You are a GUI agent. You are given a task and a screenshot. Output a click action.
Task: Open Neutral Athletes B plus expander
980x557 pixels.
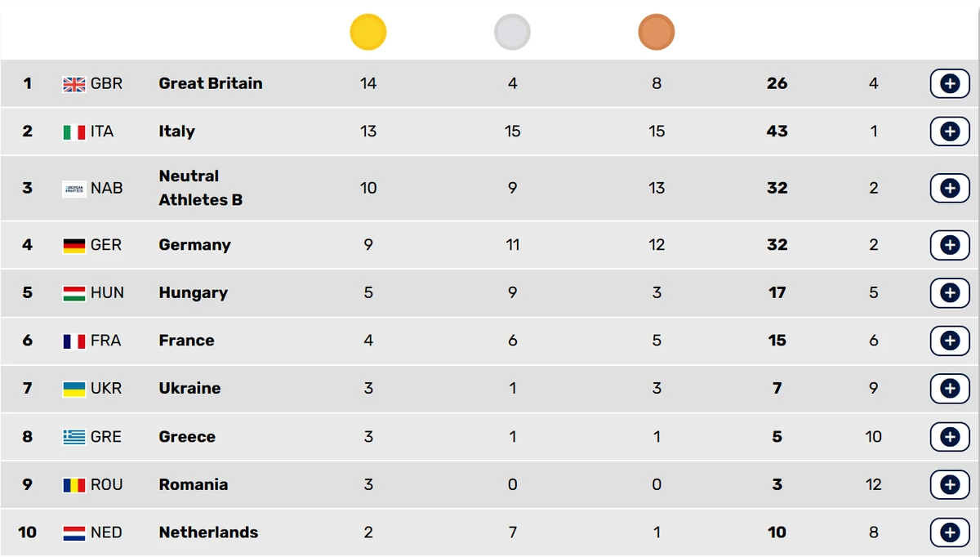tap(950, 188)
